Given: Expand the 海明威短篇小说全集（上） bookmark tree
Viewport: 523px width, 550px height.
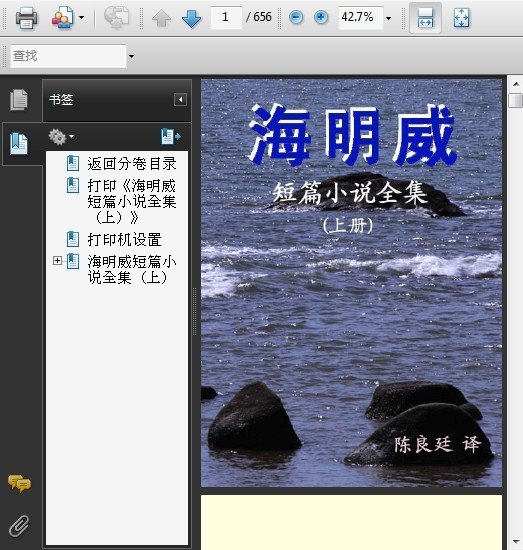Looking at the screenshot, I should [57, 261].
